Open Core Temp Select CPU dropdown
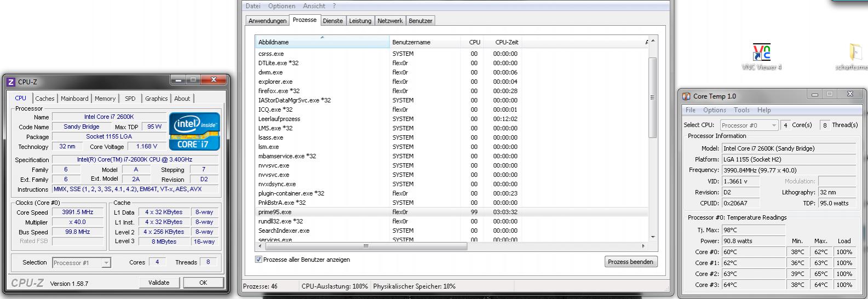The image size is (868, 299). coord(749,125)
